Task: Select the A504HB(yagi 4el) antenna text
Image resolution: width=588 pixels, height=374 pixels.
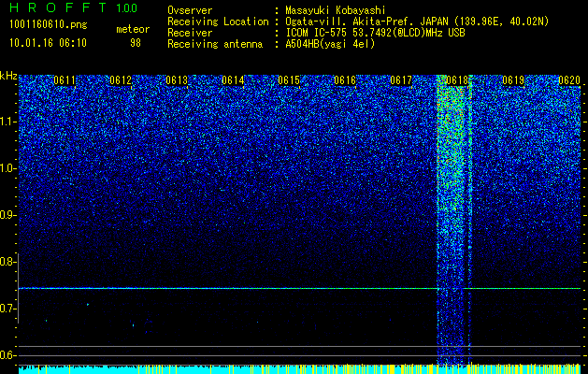Action: pos(330,44)
